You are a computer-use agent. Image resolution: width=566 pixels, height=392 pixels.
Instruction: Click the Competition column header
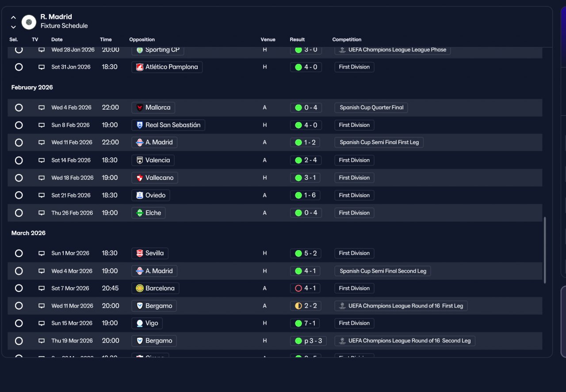click(x=347, y=39)
